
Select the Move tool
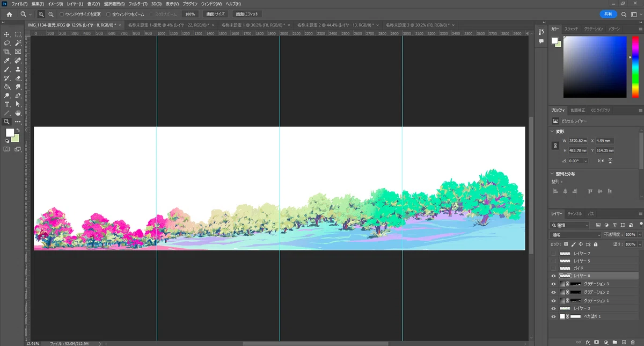coord(7,34)
